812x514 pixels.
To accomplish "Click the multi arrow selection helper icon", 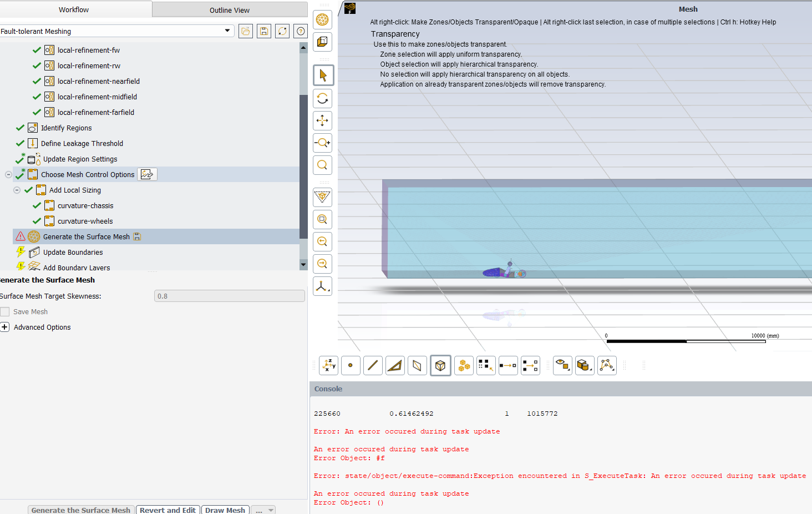I will coord(530,365).
